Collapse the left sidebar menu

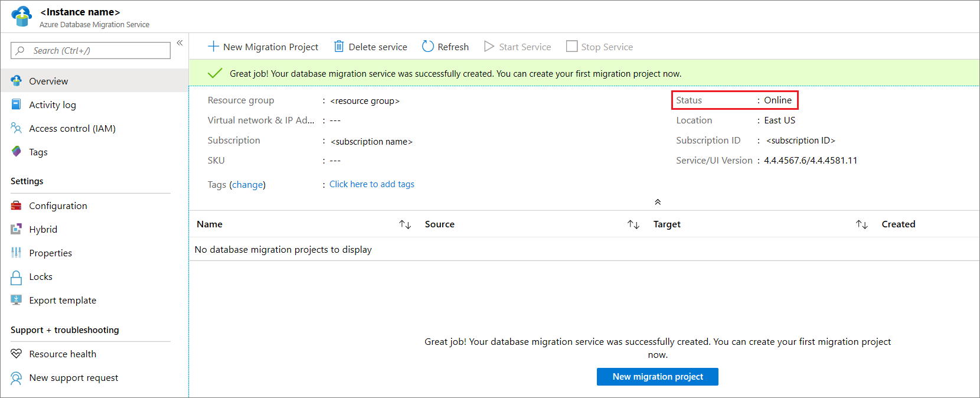pos(180,43)
